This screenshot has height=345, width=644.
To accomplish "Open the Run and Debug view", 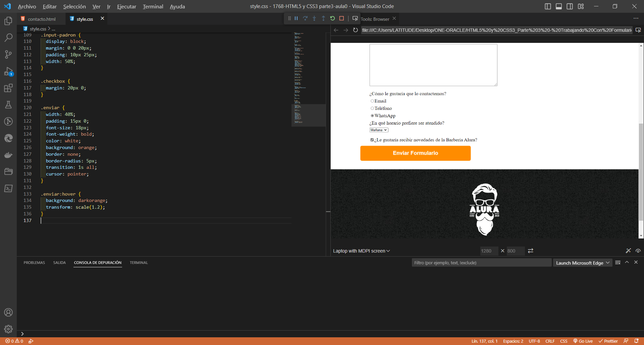I will pyautogui.click(x=8, y=71).
